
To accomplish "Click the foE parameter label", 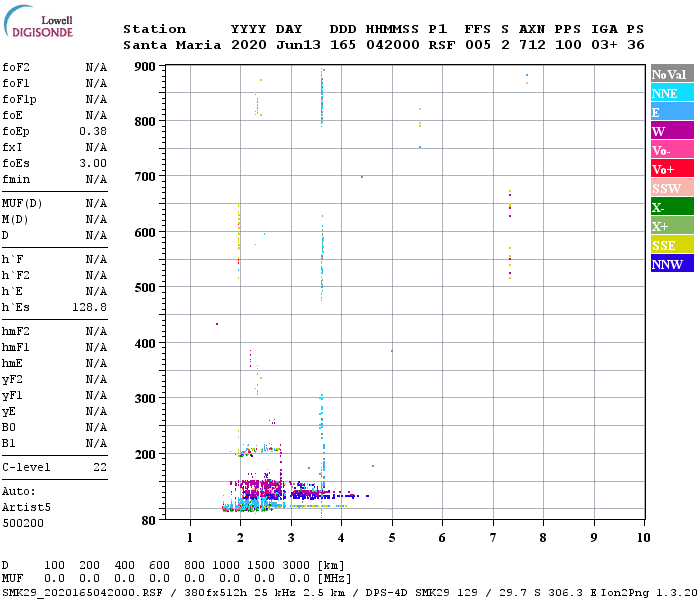I will point(12,115).
